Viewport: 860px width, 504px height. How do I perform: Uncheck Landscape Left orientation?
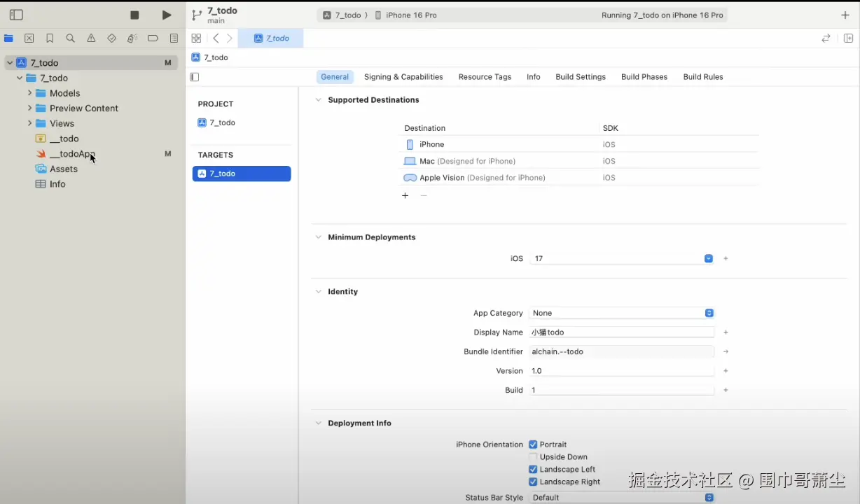pos(533,470)
